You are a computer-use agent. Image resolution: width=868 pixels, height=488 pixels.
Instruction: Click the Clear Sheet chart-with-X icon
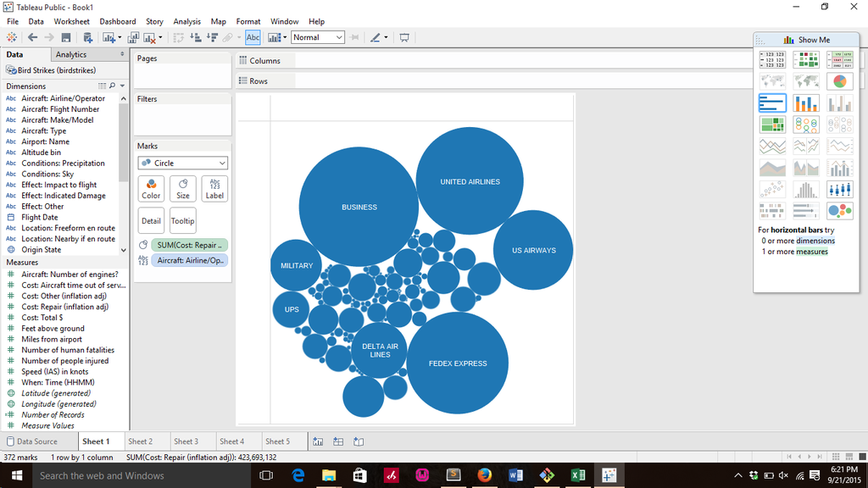[x=149, y=37]
